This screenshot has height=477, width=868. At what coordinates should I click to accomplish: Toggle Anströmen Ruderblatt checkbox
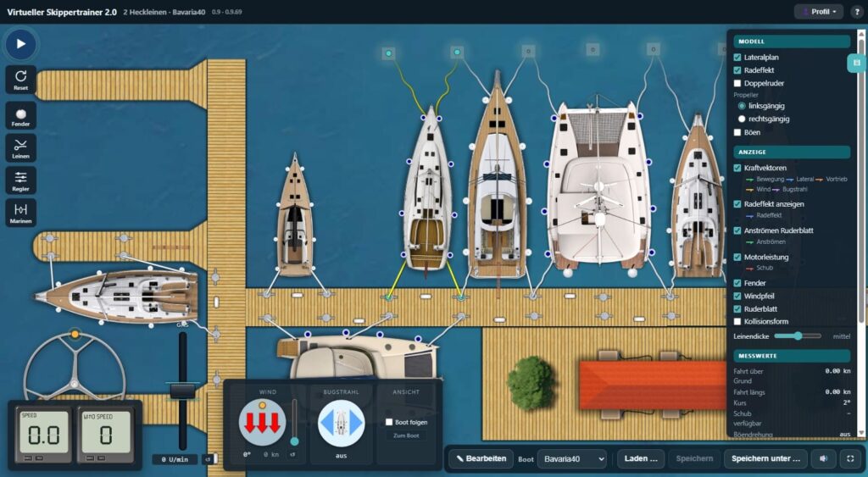(737, 230)
